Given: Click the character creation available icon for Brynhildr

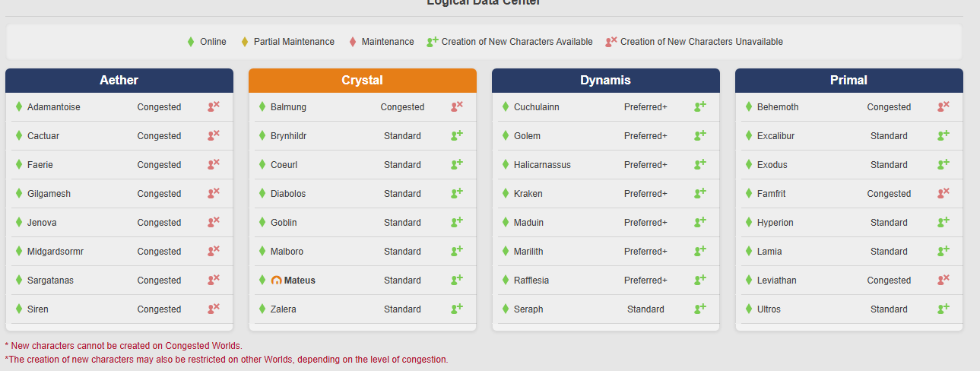Looking at the screenshot, I should [457, 135].
